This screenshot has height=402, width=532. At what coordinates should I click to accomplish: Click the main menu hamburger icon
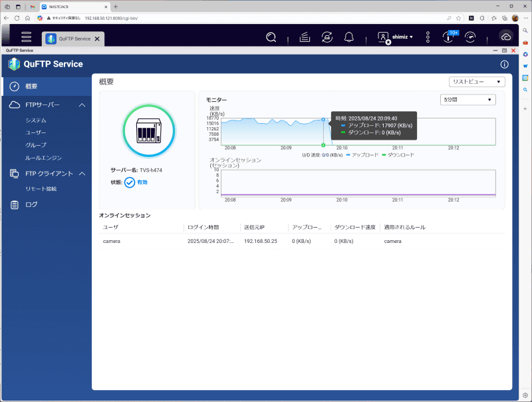[x=26, y=37]
